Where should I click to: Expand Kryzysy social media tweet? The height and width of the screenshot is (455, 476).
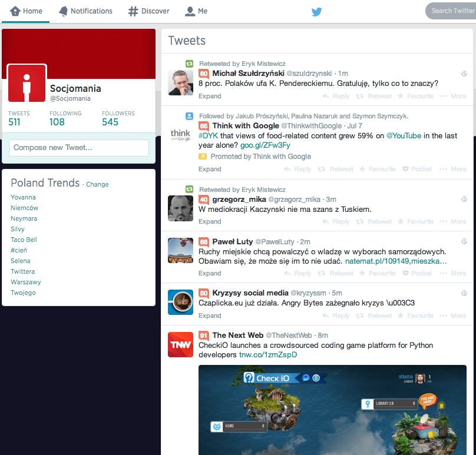(210, 315)
